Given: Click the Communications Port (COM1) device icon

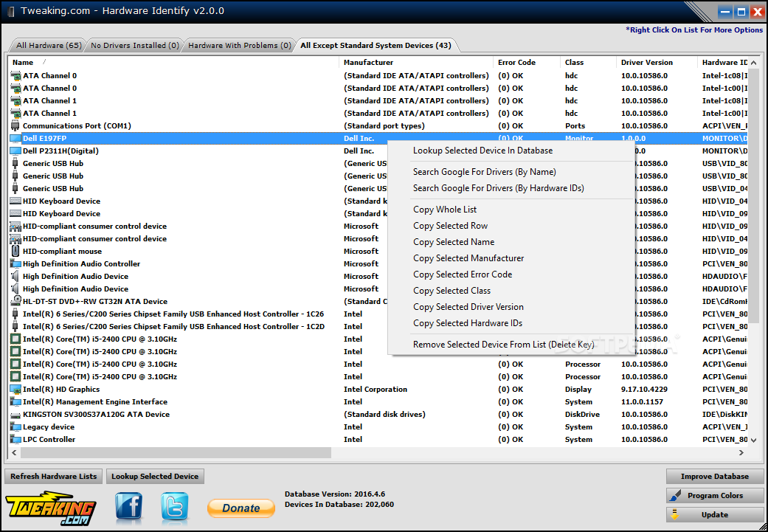Looking at the screenshot, I should (15, 126).
